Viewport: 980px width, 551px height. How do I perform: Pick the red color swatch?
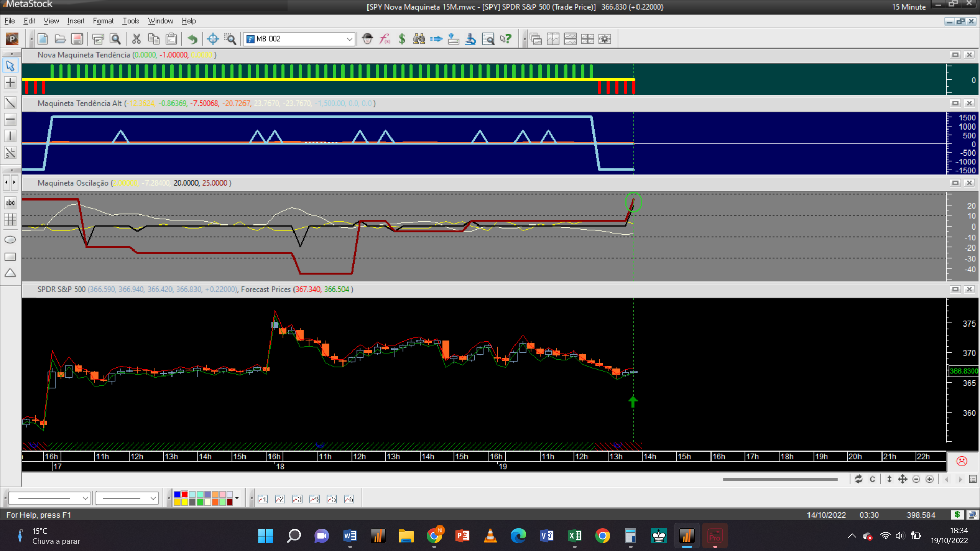coord(184,495)
